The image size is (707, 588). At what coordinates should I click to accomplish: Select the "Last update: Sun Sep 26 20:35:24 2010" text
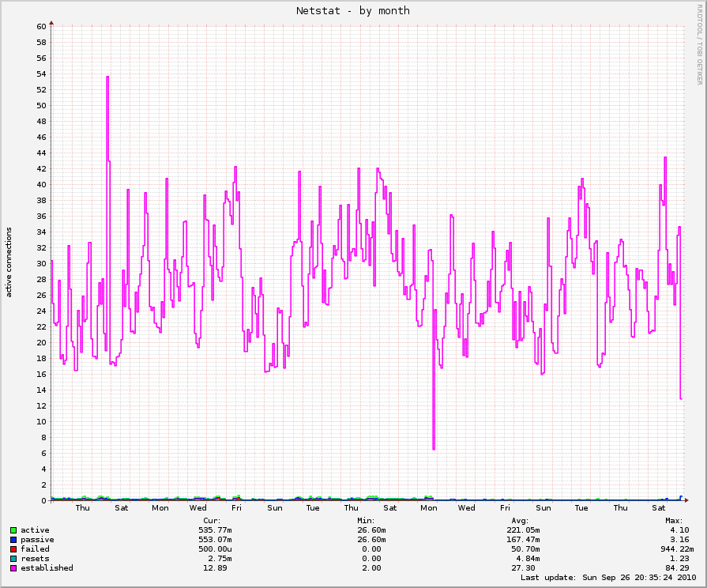coord(608,578)
